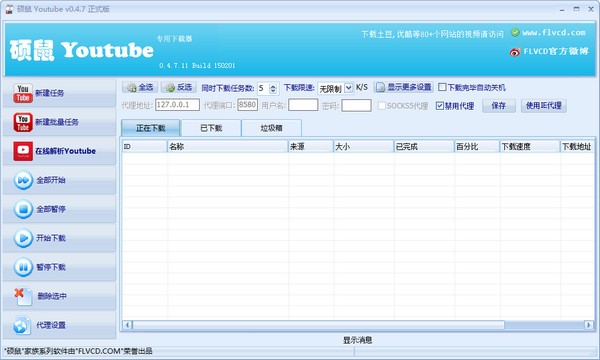Click the 保存 button

pos(499,106)
